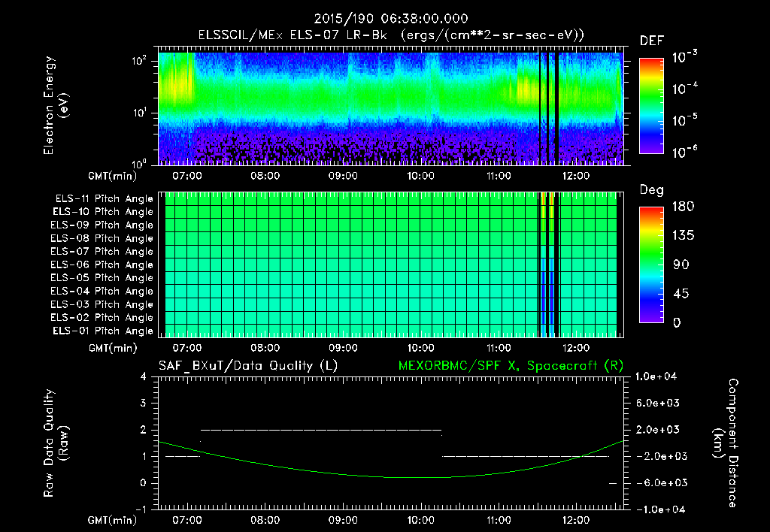770x532 pixels.
Task: Select the ELS-01 Pitch Angle row label
Action: coord(103,331)
